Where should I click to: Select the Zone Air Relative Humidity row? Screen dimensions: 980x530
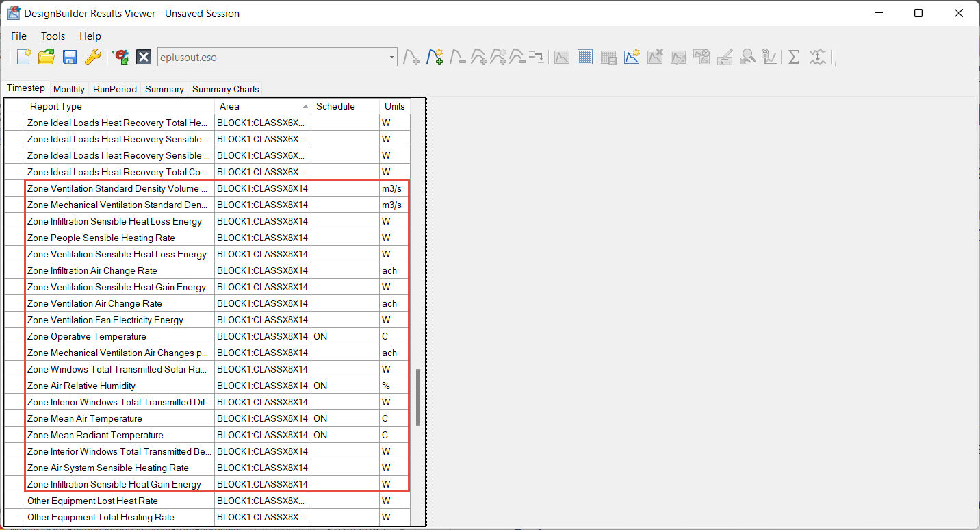point(120,386)
